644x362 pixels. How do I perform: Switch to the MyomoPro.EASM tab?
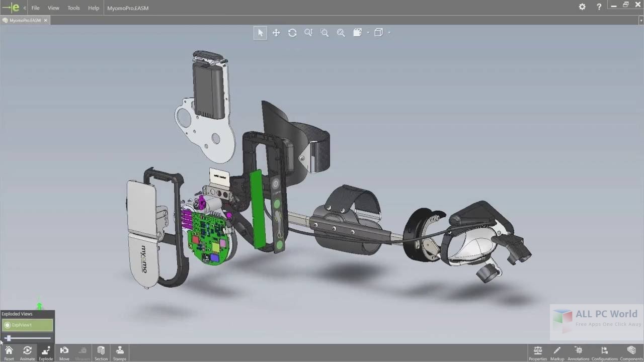(x=24, y=20)
